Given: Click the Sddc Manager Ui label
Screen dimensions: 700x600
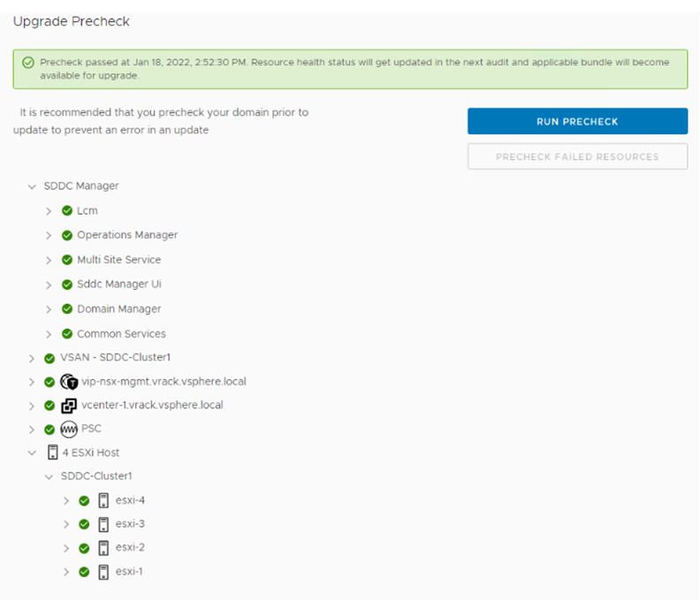Looking at the screenshot, I should (118, 285).
